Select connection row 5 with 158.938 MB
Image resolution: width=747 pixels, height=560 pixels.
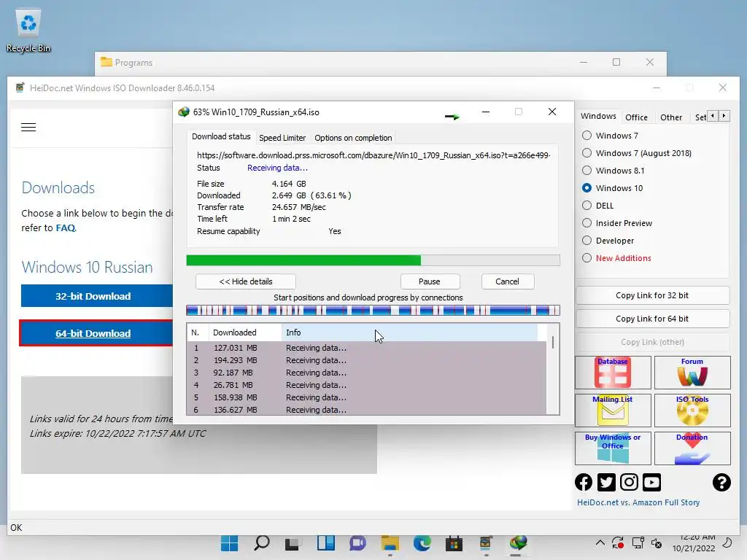coord(366,397)
